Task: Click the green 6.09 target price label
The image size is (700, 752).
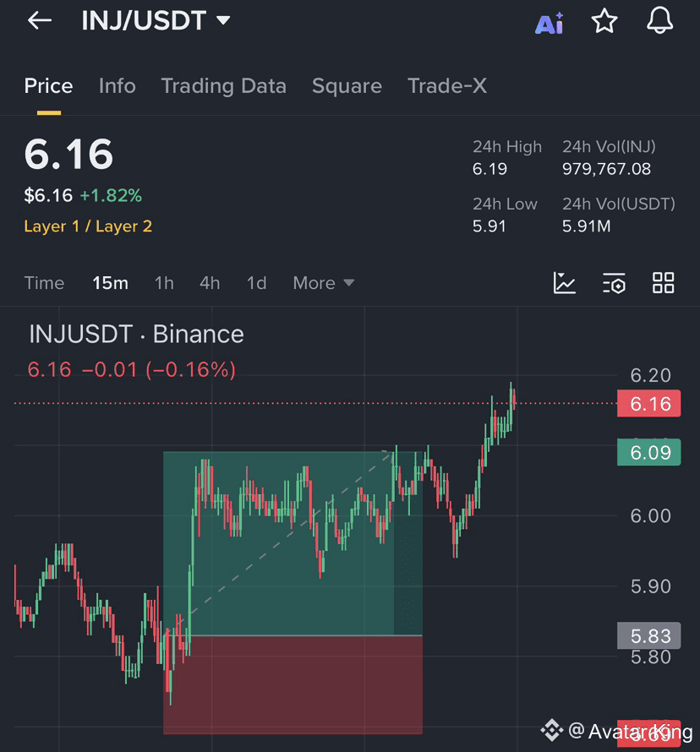Action: [x=649, y=452]
